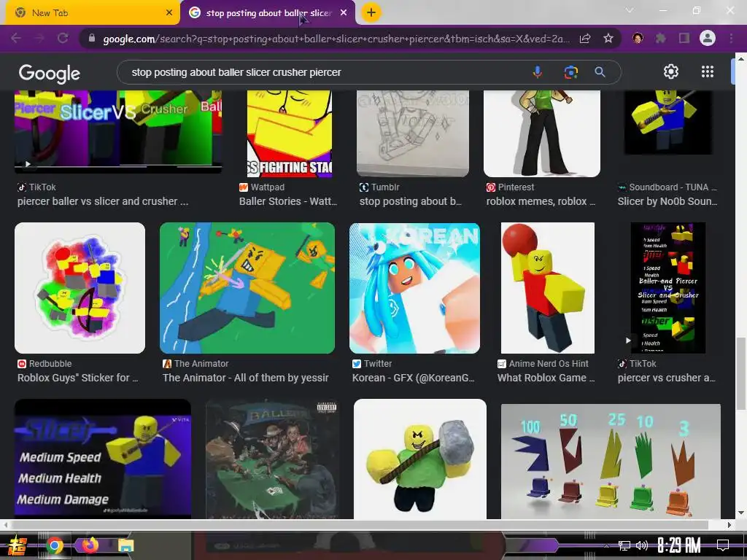Viewport: 747px width, 560px height.
Task: Bookmark this page with the star icon
Action: (608, 39)
